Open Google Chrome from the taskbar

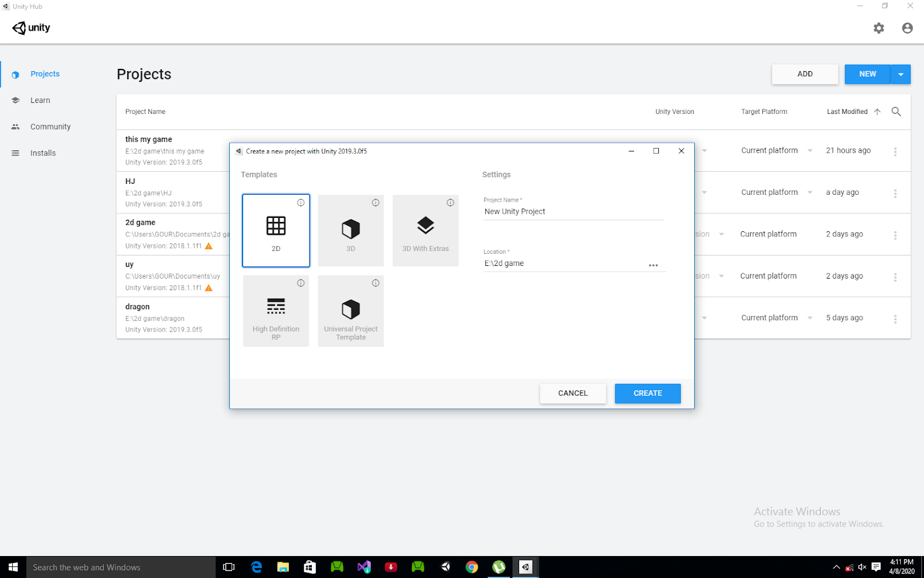tap(472, 567)
